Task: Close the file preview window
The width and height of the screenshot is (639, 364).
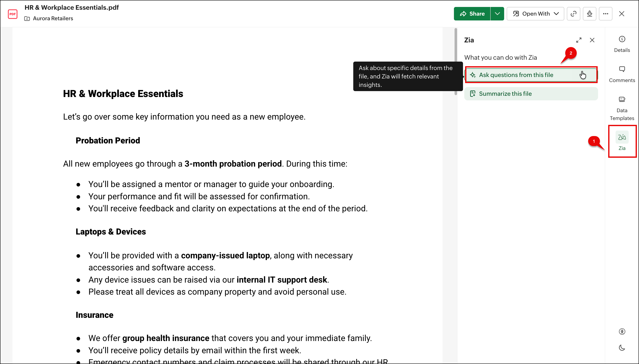Action: 621,14
